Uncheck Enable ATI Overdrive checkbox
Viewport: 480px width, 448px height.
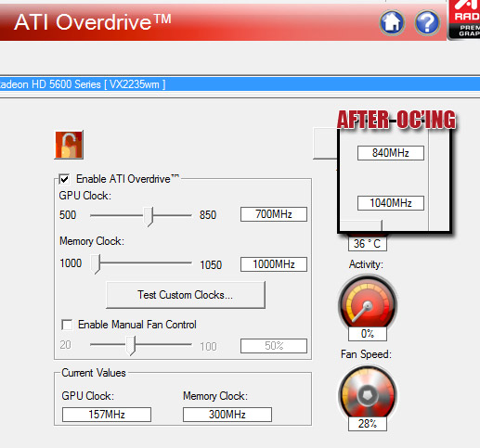pyautogui.click(x=64, y=179)
